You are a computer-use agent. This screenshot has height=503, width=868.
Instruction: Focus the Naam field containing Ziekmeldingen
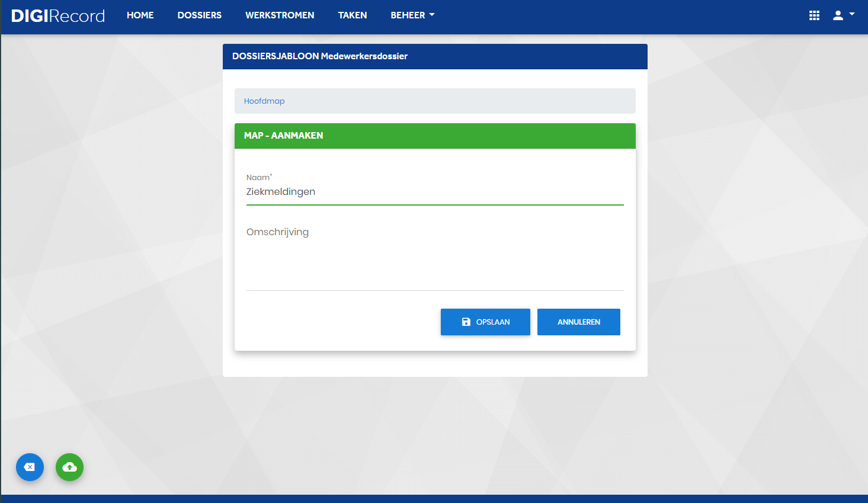pyautogui.click(x=435, y=192)
